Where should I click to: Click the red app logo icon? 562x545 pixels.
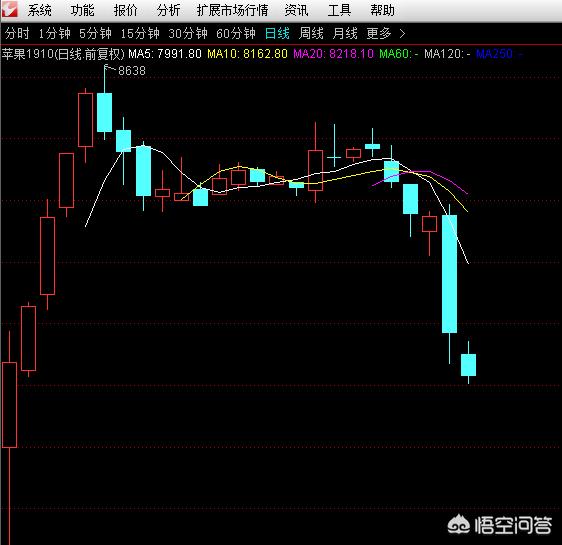(x=9, y=9)
